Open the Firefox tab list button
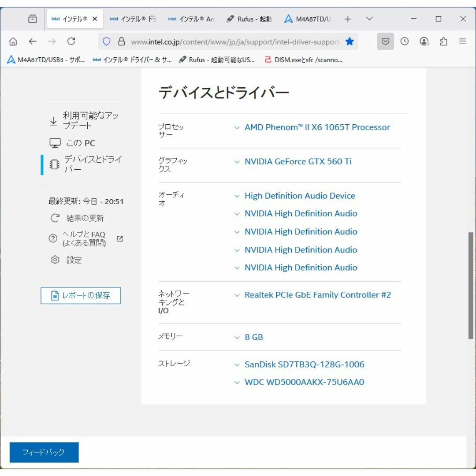The image size is (476, 476). [33, 19]
